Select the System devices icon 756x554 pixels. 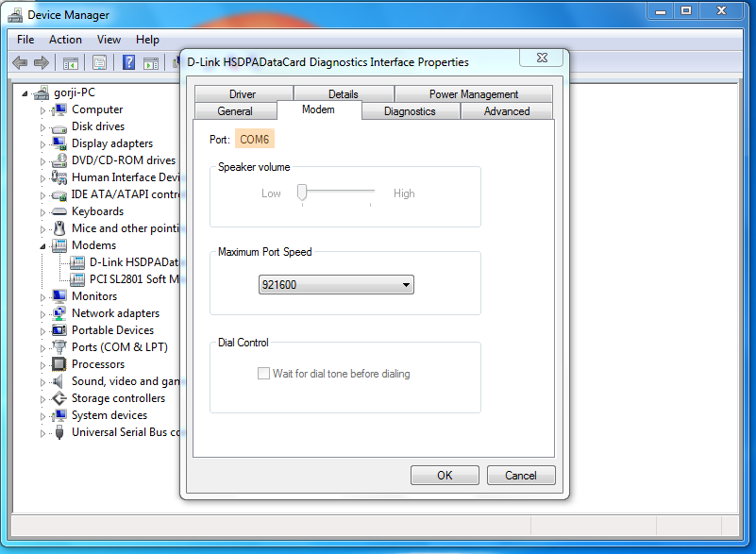[x=59, y=415]
